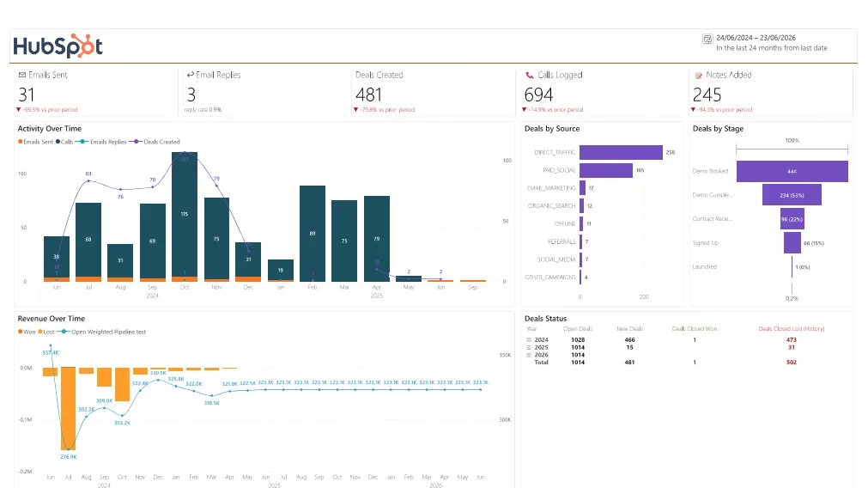Click the 357.4K pipeline data point
Screen dimensions: 868x488
click(51, 345)
